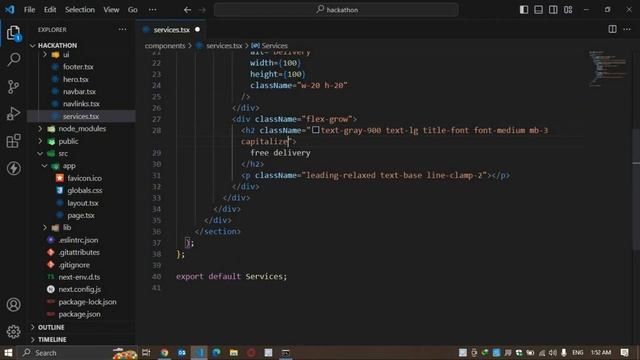Close services.tsx tab via unsaved dot
The height and width of the screenshot is (360, 640).
[198, 29]
